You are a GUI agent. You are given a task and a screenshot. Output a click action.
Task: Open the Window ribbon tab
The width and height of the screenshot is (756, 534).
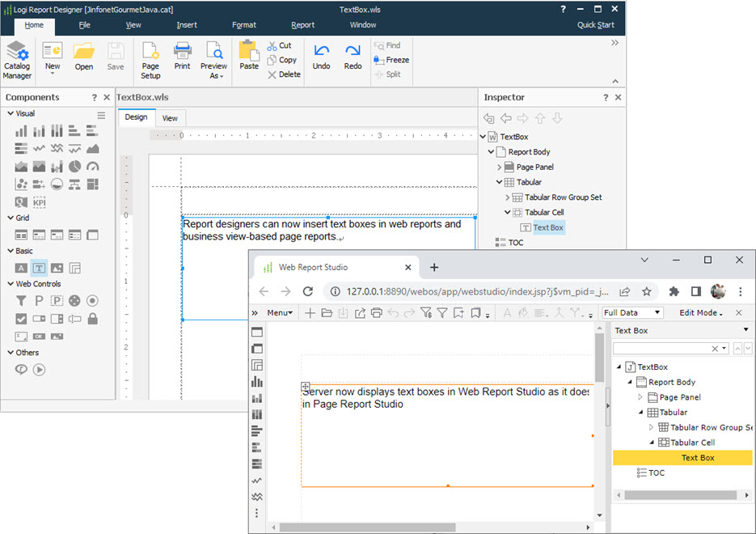coord(363,25)
